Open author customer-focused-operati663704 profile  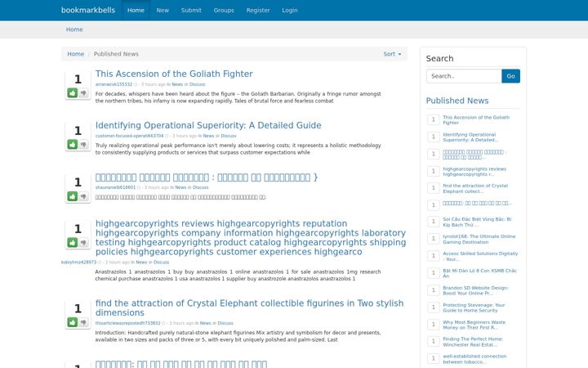129,136
